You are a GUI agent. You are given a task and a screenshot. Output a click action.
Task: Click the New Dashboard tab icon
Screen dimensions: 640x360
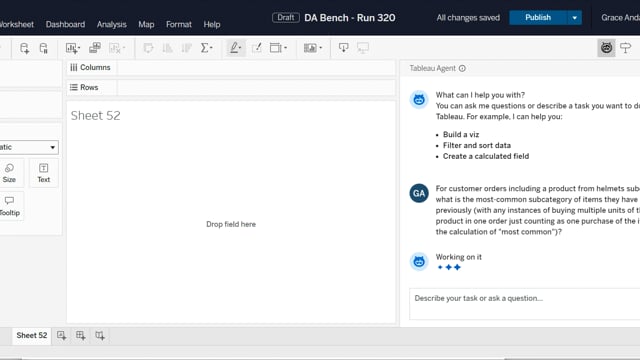pyautogui.click(x=80, y=336)
